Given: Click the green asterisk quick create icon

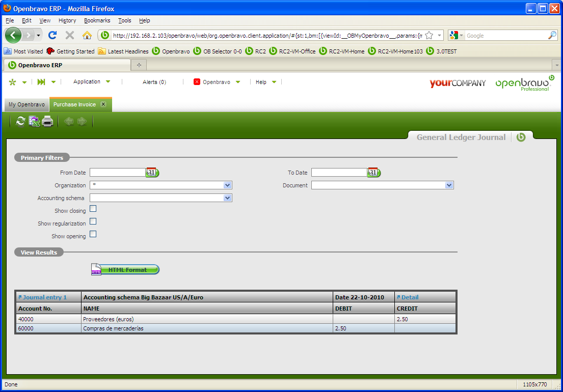Looking at the screenshot, I should coord(13,82).
